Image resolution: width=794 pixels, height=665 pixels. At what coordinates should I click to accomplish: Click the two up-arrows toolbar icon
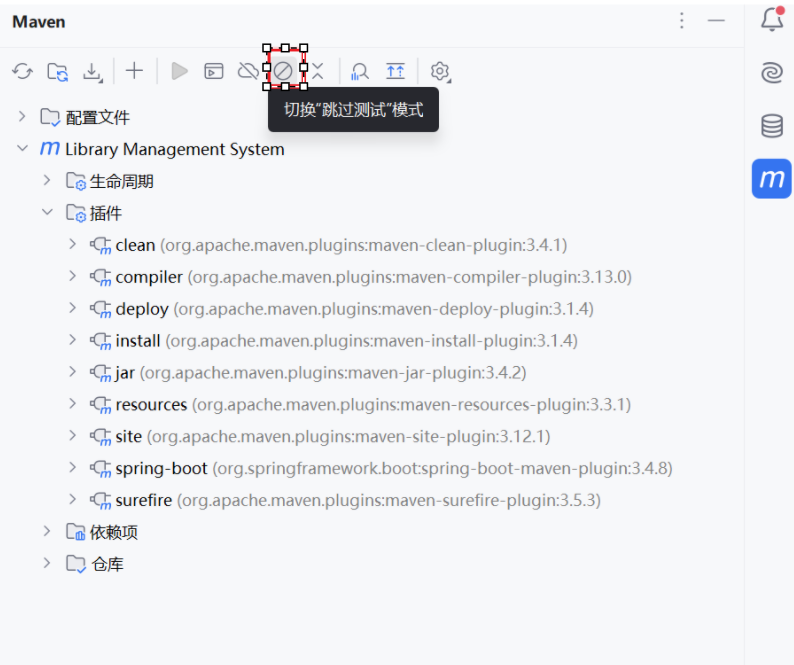pyautogui.click(x=395, y=71)
